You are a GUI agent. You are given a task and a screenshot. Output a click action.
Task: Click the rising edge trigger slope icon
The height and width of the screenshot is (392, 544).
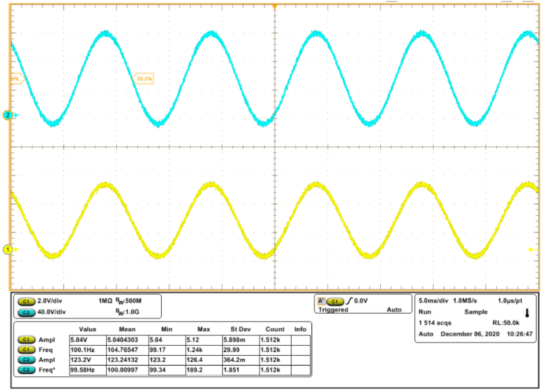pos(350,301)
